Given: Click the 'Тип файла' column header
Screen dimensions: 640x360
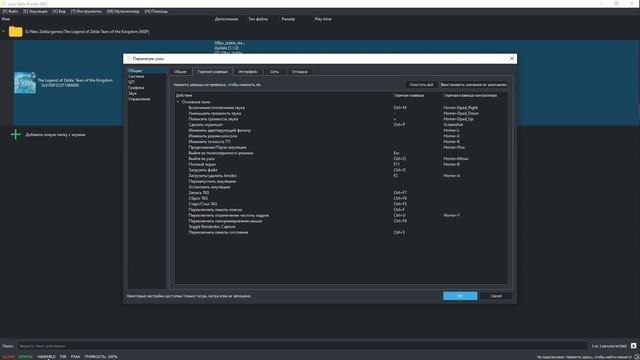Looking at the screenshot, I should (x=258, y=19).
